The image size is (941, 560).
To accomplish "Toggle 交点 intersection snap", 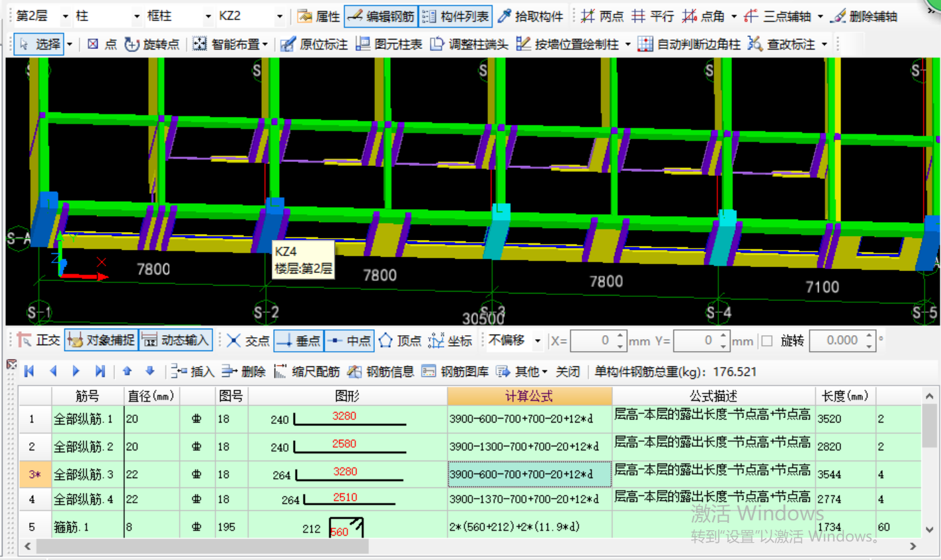I will click(x=248, y=340).
